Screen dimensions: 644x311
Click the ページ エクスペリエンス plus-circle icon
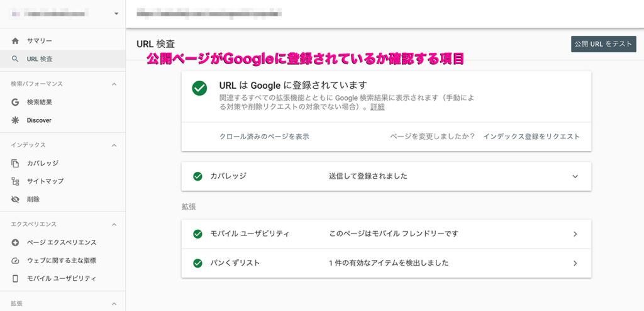(x=15, y=242)
